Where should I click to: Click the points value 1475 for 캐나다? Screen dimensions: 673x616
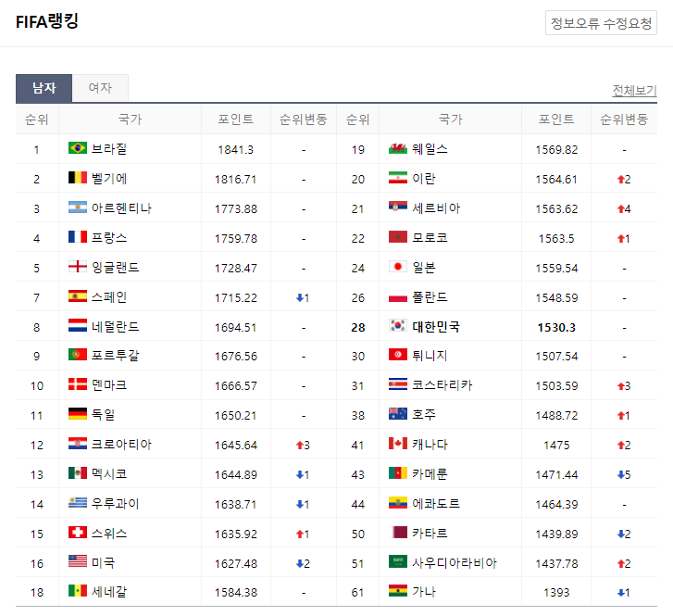tap(556, 446)
